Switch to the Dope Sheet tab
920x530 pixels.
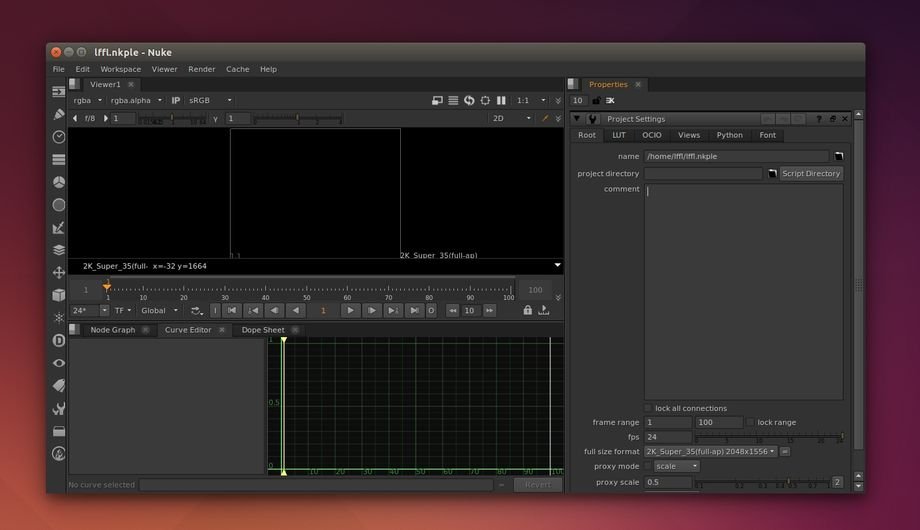[262, 330]
